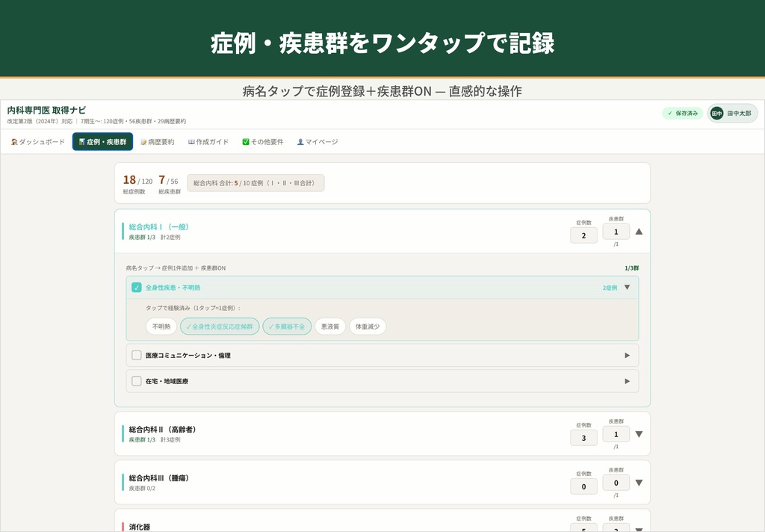765x532 pixels.
Task: Click the 病歴要約 notebook icon
Action: tap(145, 142)
